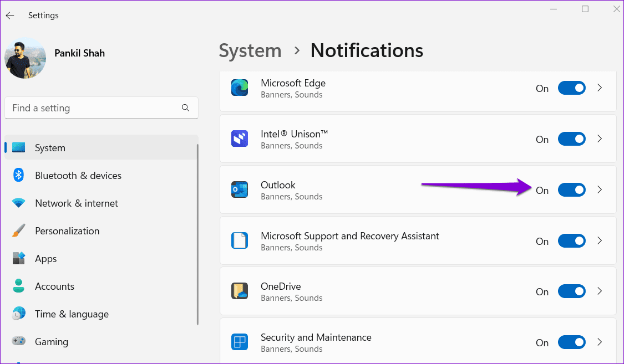Click the Bluetooth icon in sidebar
Screen dimensions: 624x364
click(18, 175)
